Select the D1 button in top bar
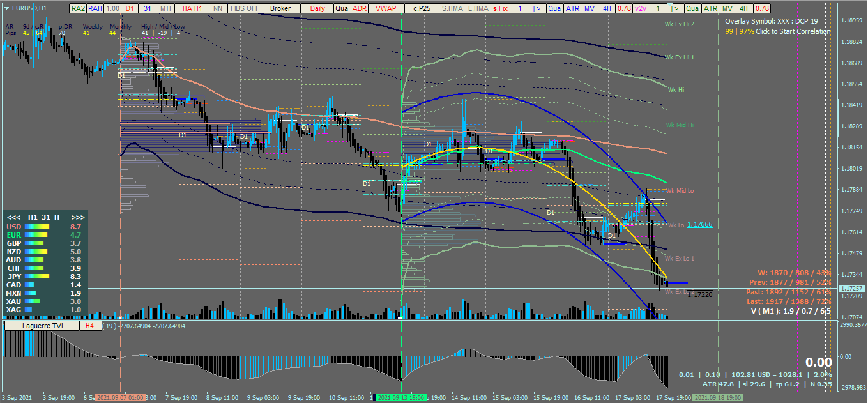This screenshot has width=868, height=403. coord(130,8)
